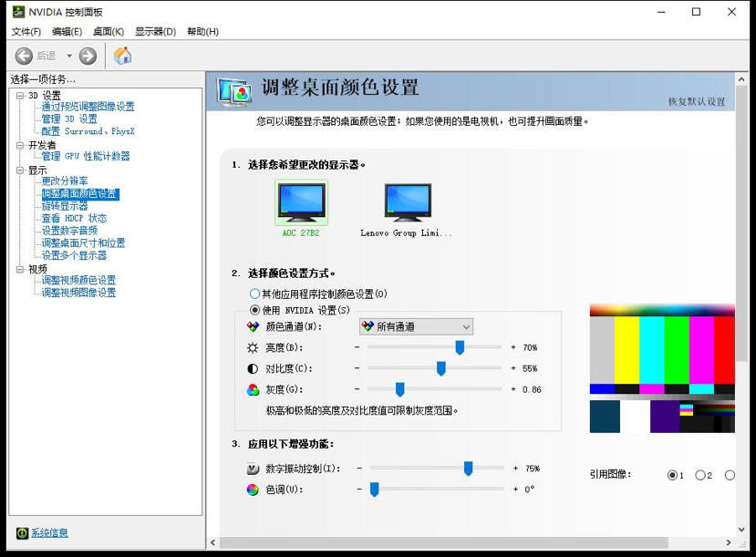
Task: Open the color channel dropdown
Action: [x=416, y=326]
